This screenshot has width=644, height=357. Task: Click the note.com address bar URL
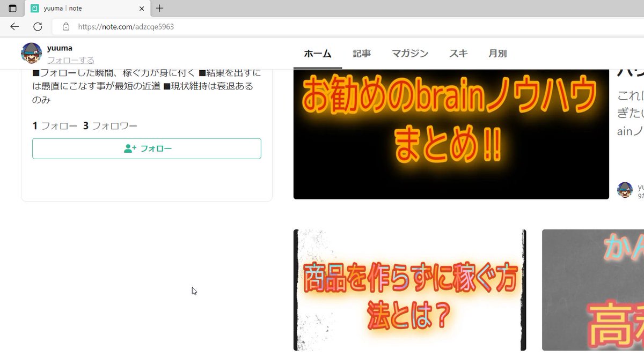coord(126,26)
